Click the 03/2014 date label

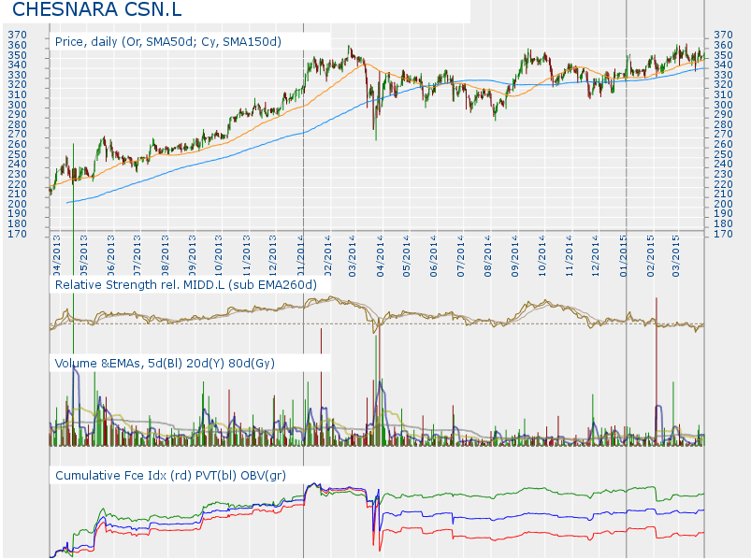pyautogui.click(x=353, y=255)
